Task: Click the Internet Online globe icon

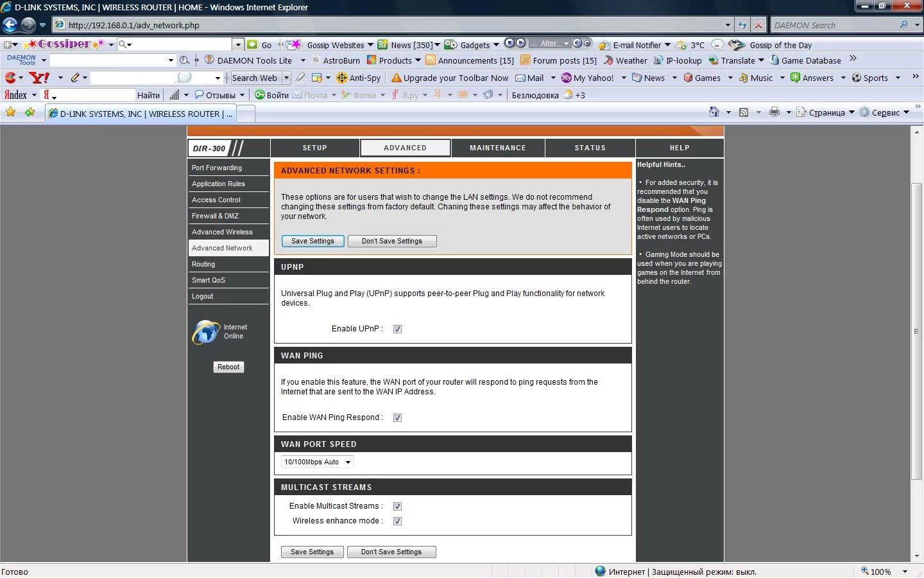Action: (x=205, y=331)
